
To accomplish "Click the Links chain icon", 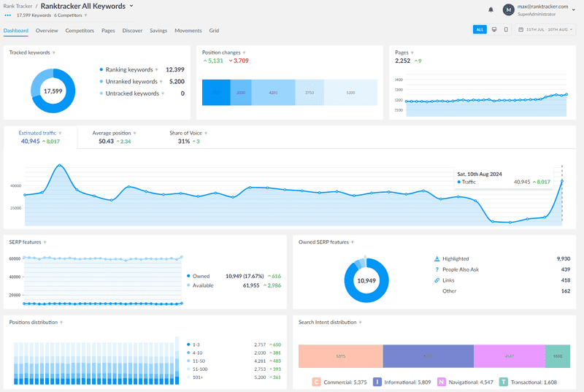I will 437,280.
